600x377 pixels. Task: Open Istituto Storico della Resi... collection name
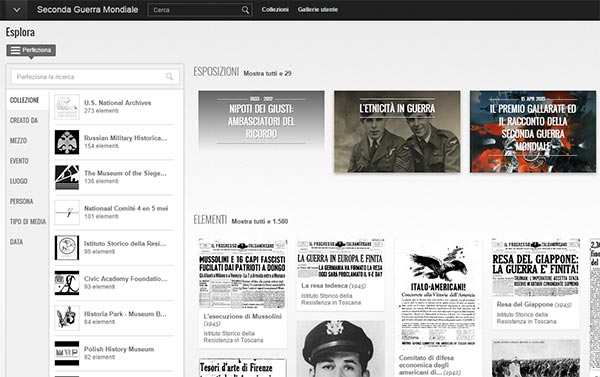point(125,243)
